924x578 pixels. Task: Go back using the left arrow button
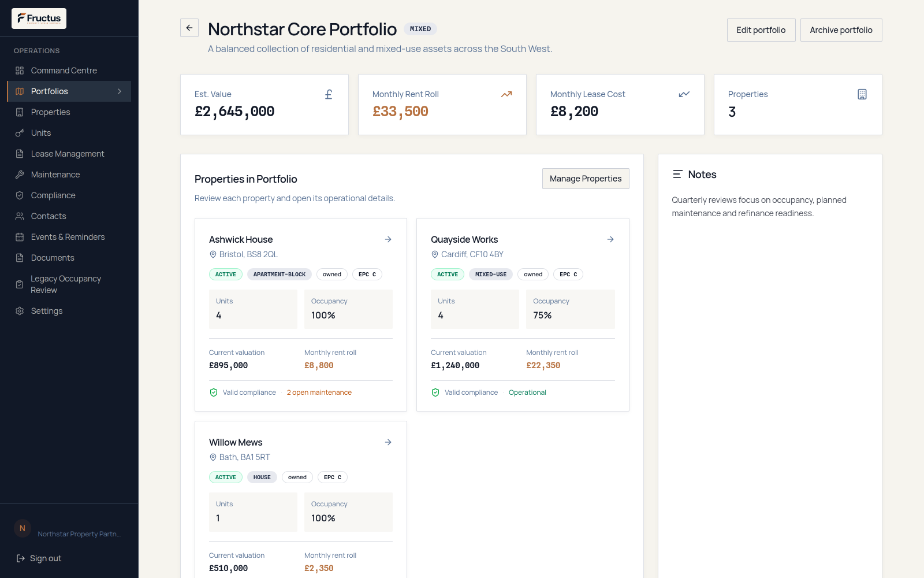tap(189, 28)
